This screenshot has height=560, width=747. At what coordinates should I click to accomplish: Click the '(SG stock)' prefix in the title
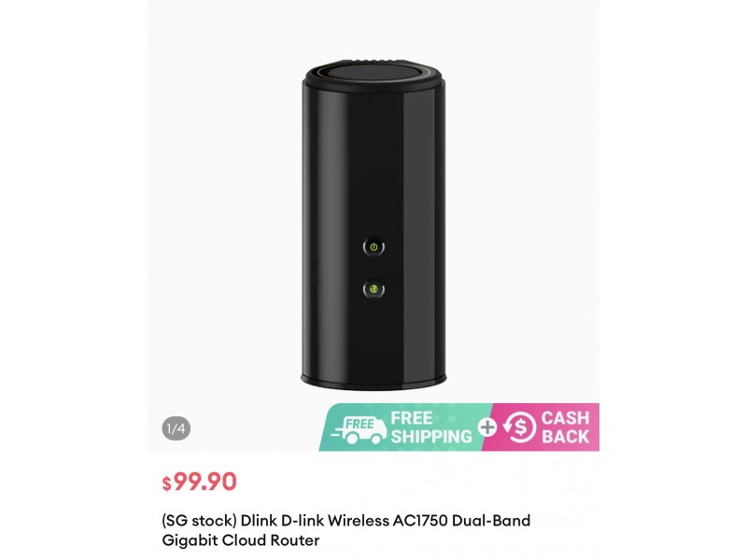click(199, 521)
